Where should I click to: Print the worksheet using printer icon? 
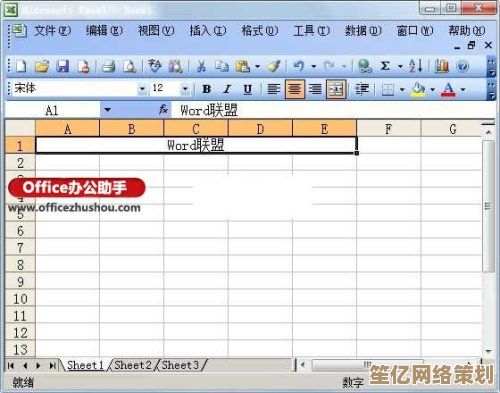108,66
